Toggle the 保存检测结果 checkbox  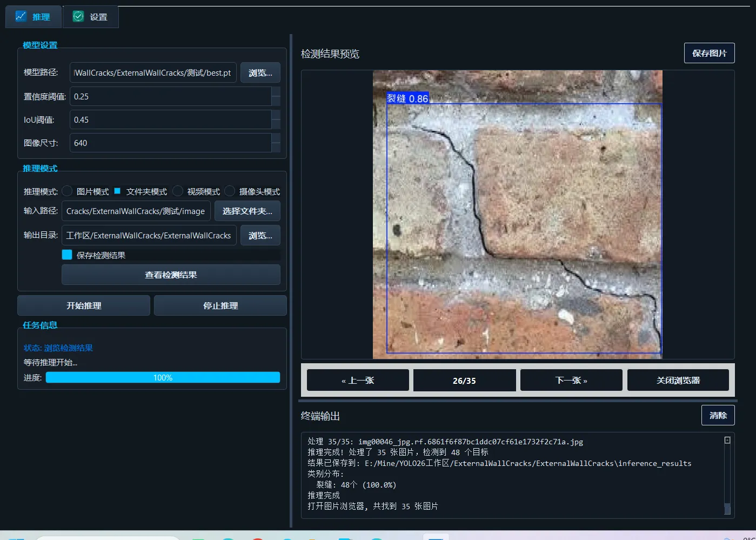click(x=67, y=255)
